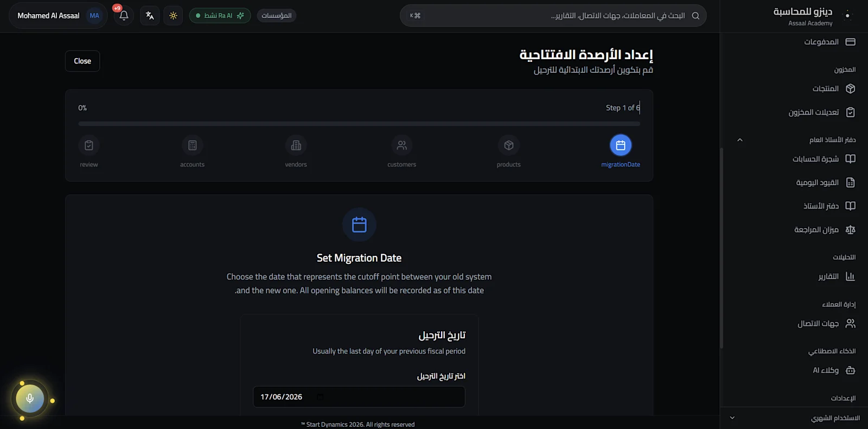Switch language with the translate icon

pos(150,16)
